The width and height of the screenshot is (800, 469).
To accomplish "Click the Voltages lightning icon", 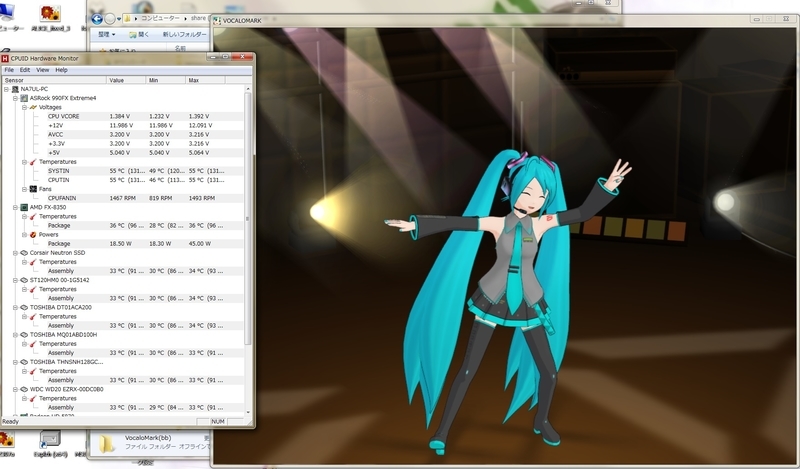I will (x=33, y=107).
